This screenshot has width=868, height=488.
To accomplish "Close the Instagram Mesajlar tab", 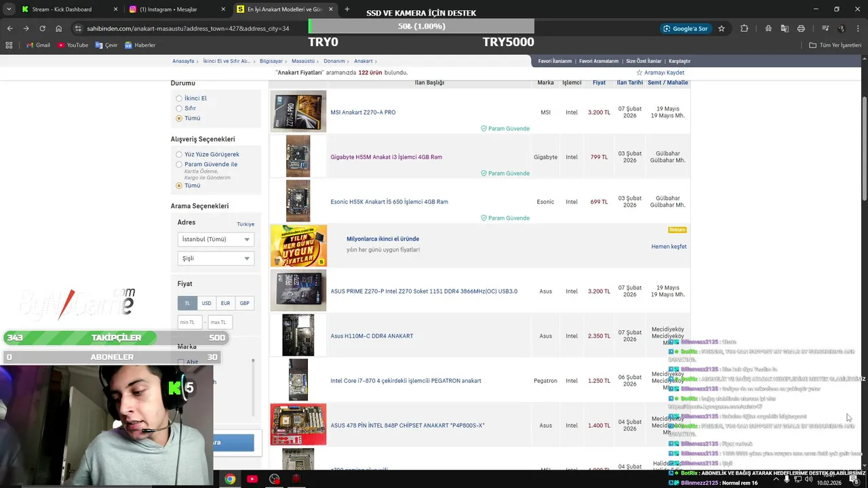I will point(223,9).
